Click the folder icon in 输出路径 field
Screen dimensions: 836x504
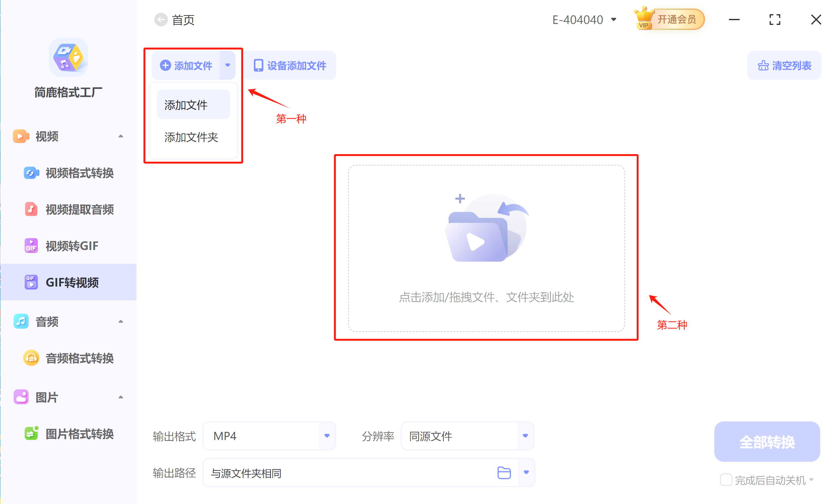point(504,472)
